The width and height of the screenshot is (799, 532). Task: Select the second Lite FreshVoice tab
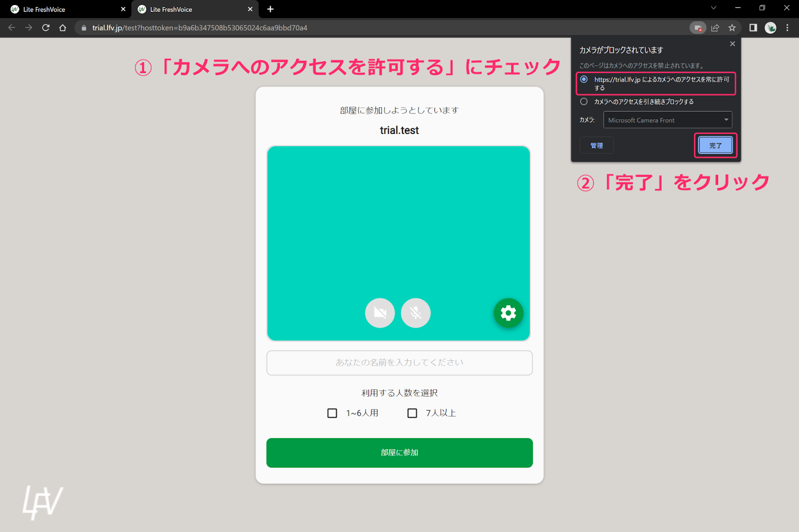[195, 9]
